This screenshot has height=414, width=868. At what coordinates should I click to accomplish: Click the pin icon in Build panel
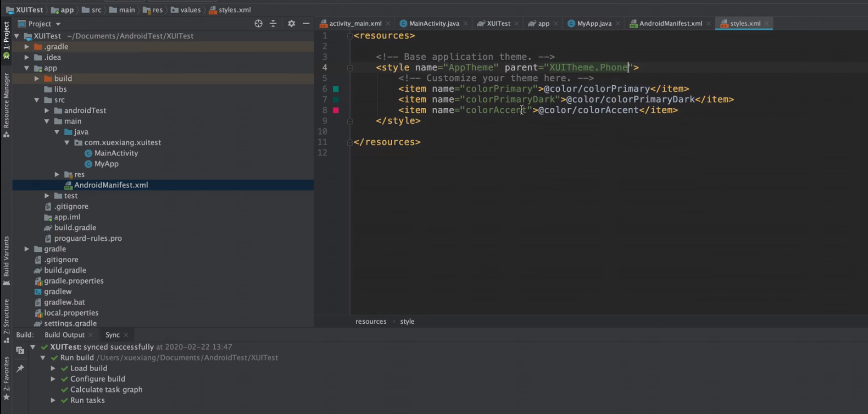click(x=20, y=368)
